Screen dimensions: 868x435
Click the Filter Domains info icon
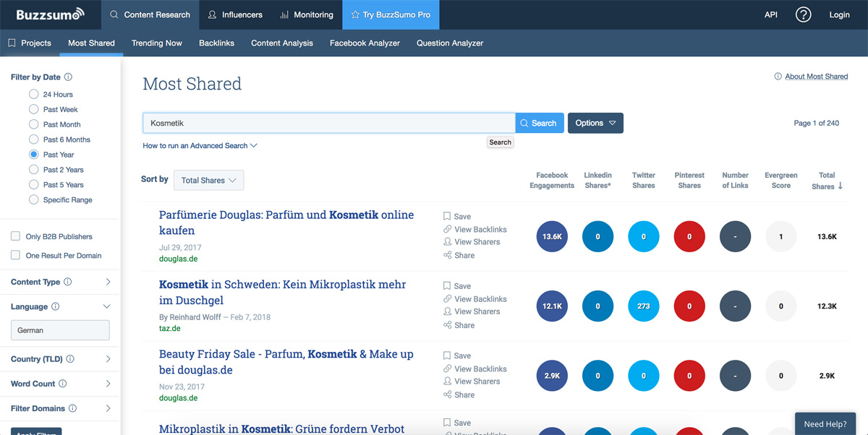click(72, 409)
